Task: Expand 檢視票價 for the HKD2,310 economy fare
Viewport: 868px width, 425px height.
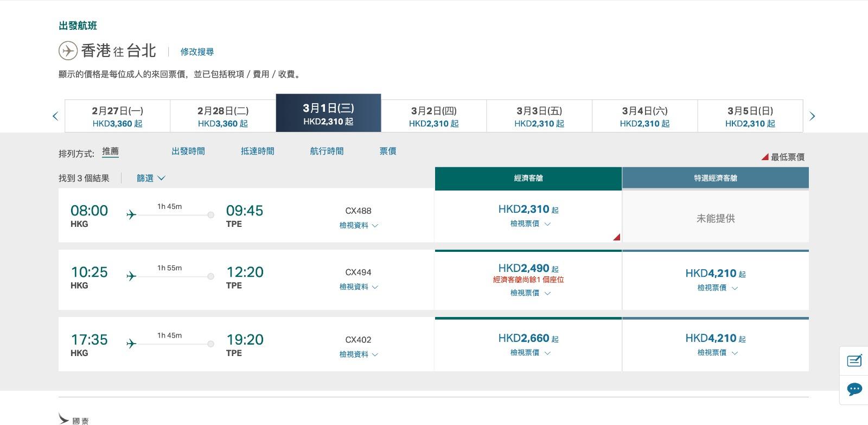Action: (529, 224)
